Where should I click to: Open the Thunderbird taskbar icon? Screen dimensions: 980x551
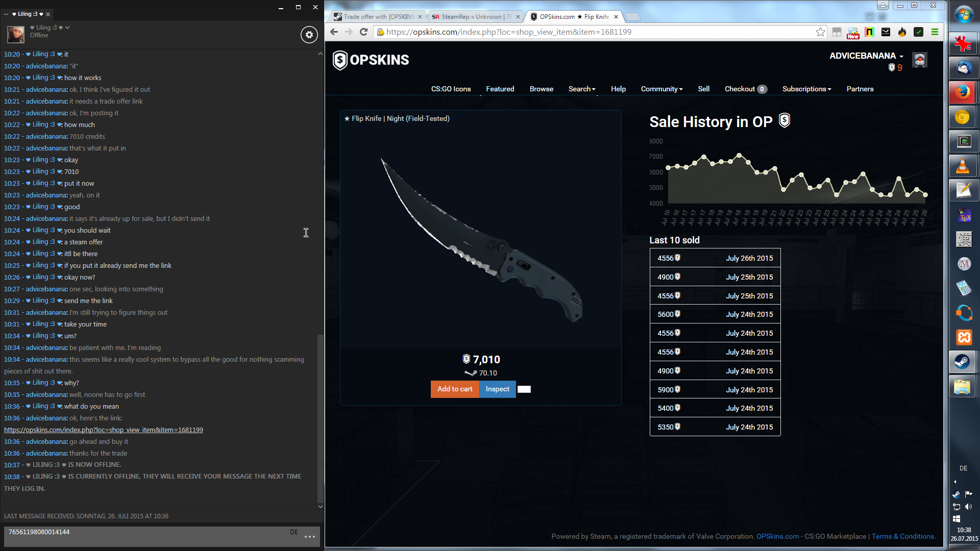point(963,67)
